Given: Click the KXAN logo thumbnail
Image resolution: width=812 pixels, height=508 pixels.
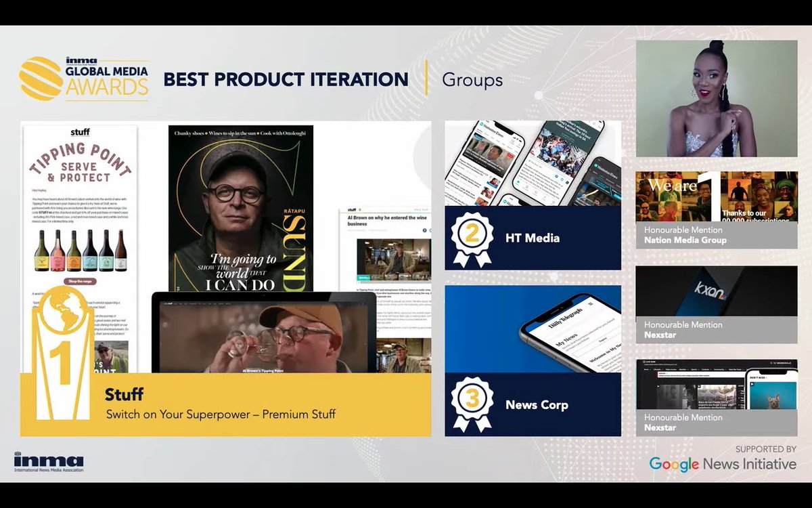Looking at the screenshot, I should [x=717, y=292].
